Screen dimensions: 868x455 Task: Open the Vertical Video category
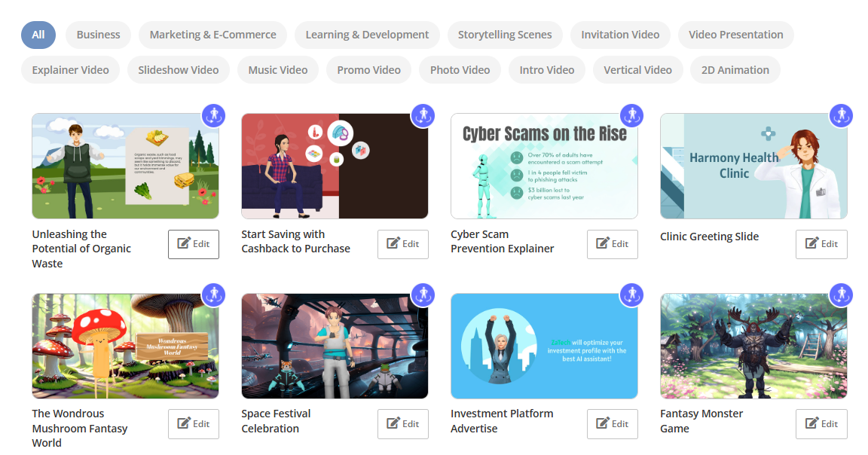coord(638,69)
